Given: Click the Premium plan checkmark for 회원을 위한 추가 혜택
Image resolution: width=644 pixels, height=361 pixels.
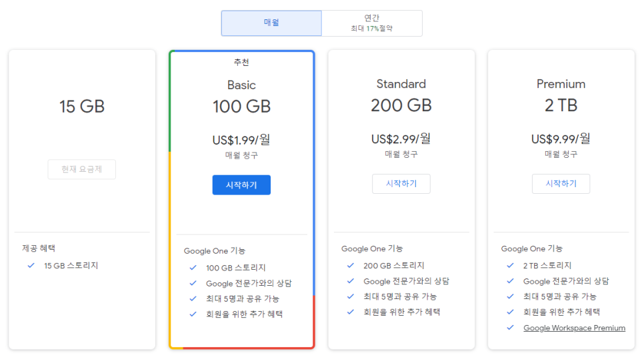Looking at the screenshot, I should coord(510,312).
